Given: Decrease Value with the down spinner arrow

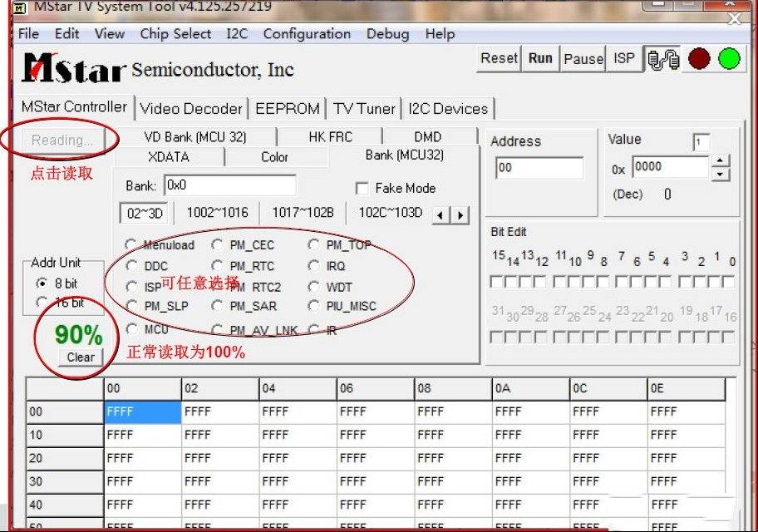Looking at the screenshot, I should click(721, 174).
